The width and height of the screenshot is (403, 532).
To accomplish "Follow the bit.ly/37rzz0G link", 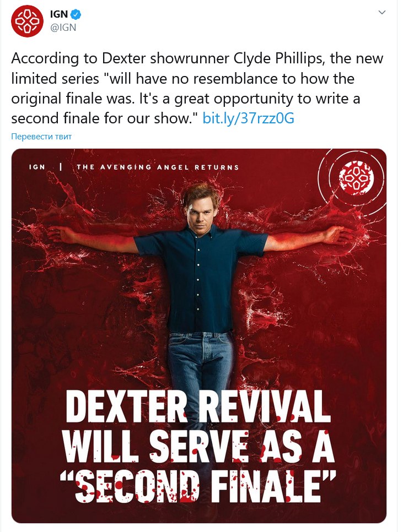I will coord(248,118).
